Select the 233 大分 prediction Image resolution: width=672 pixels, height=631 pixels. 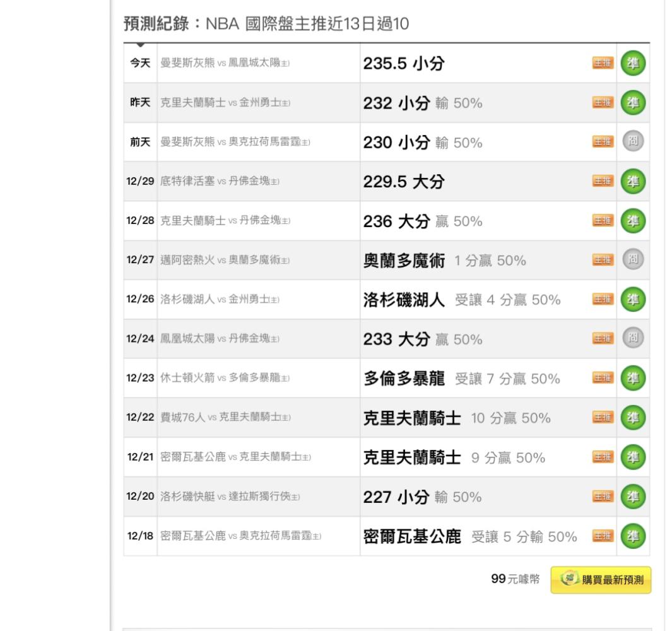point(423,339)
